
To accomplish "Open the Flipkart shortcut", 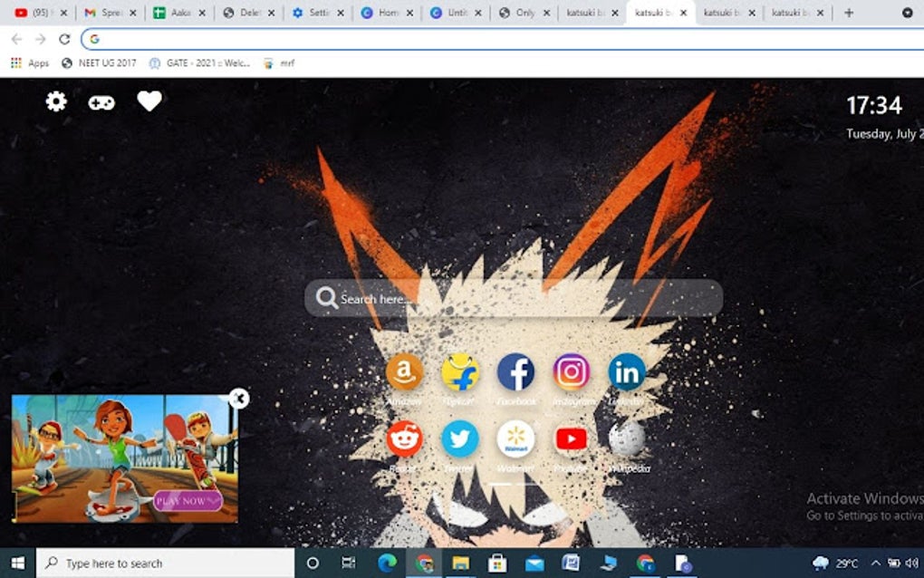I will click(x=461, y=371).
